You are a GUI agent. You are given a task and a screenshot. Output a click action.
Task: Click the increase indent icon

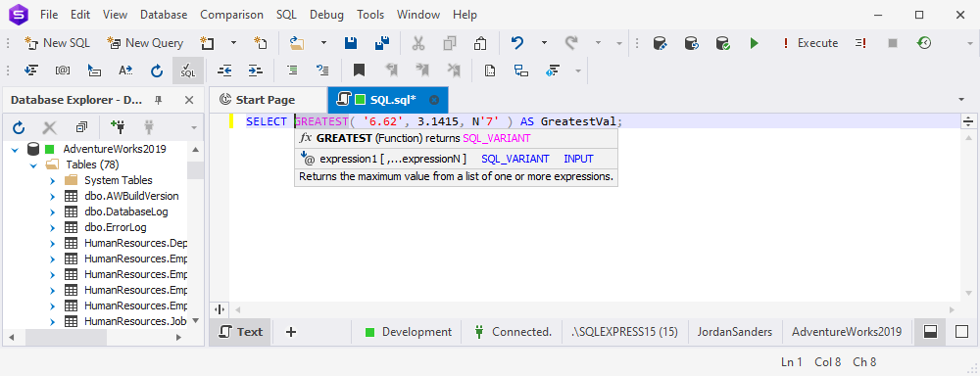tap(255, 70)
